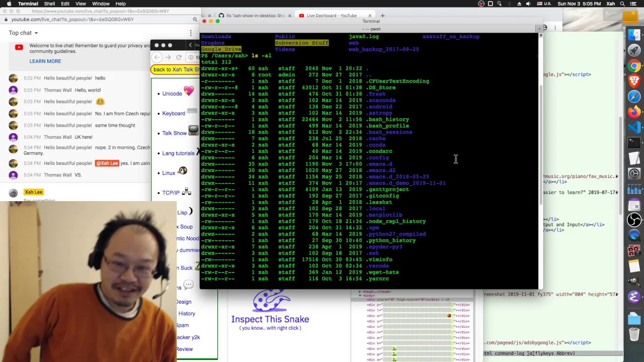The width and height of the screenshot is (644, 362).
Task: Open the Trash in the dock
Action: 634,333
